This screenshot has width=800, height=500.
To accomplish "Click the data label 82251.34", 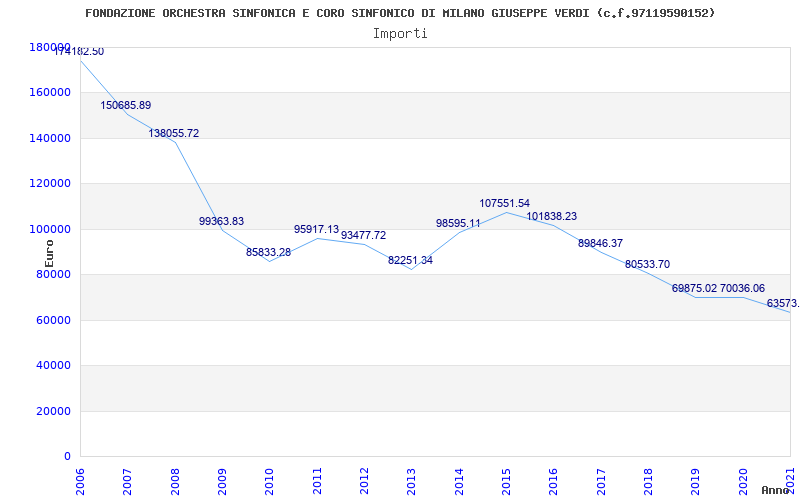I will (410, 260).
